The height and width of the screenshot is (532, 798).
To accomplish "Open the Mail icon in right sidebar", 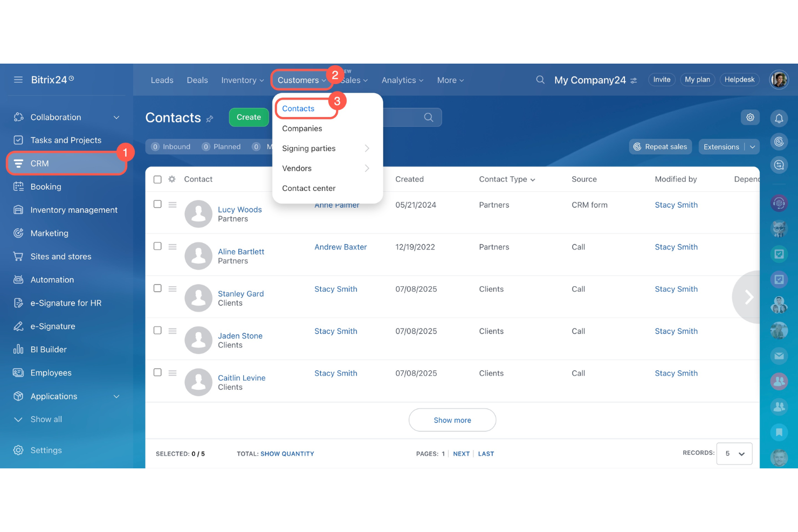I will coord(779,356).
